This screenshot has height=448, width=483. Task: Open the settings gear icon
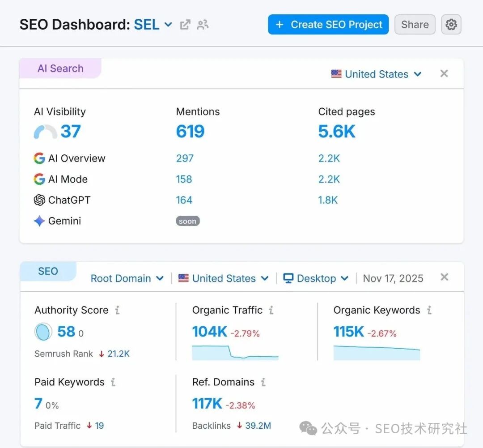(x=451, y=25)
